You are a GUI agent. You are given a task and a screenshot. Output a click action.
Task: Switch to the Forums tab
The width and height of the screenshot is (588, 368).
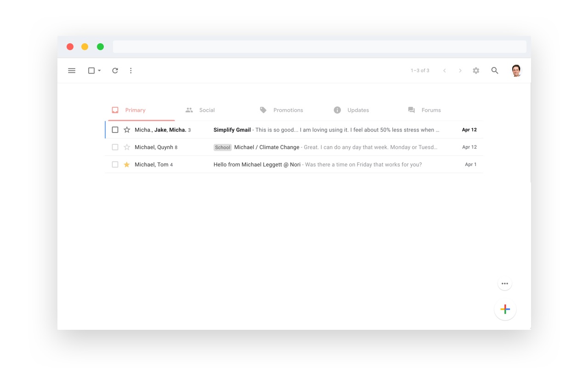[x=424, y=110]
